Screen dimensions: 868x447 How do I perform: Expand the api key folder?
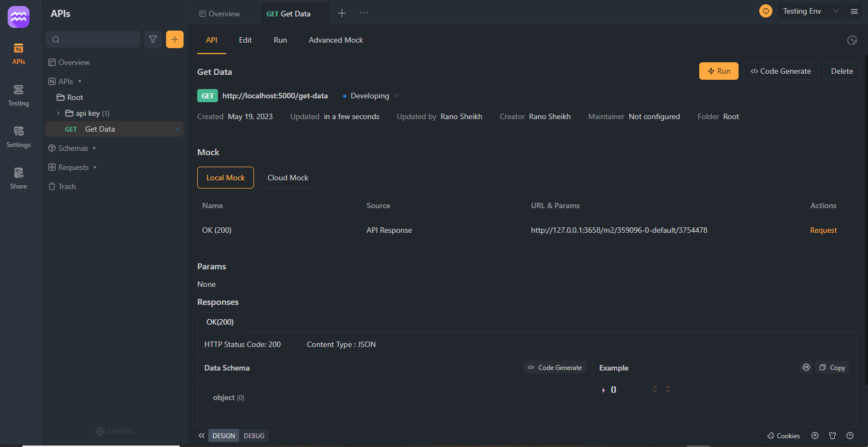coord(58,113)
